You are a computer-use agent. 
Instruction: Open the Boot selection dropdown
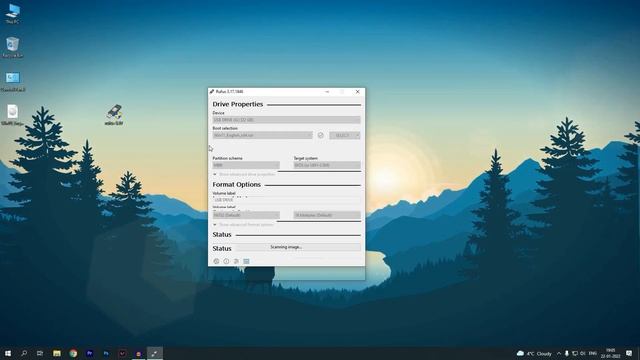tap(262, 135)
